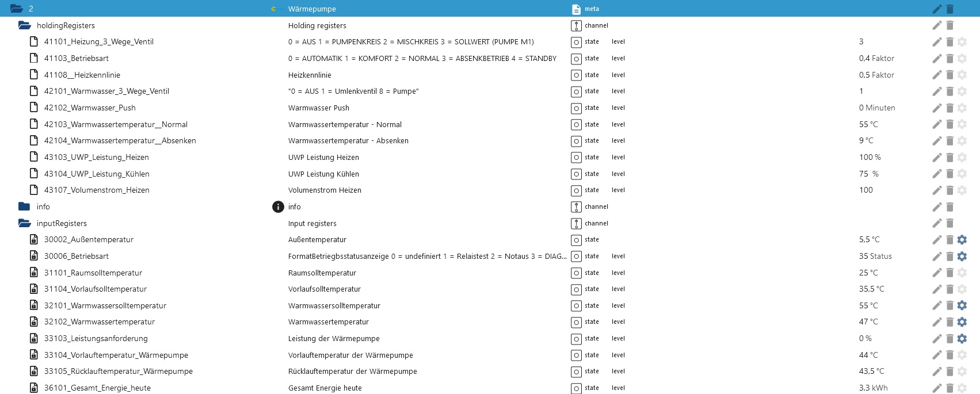Select the 41101_Heizung_3_Wege_Ventil tree row

point(99,41)
